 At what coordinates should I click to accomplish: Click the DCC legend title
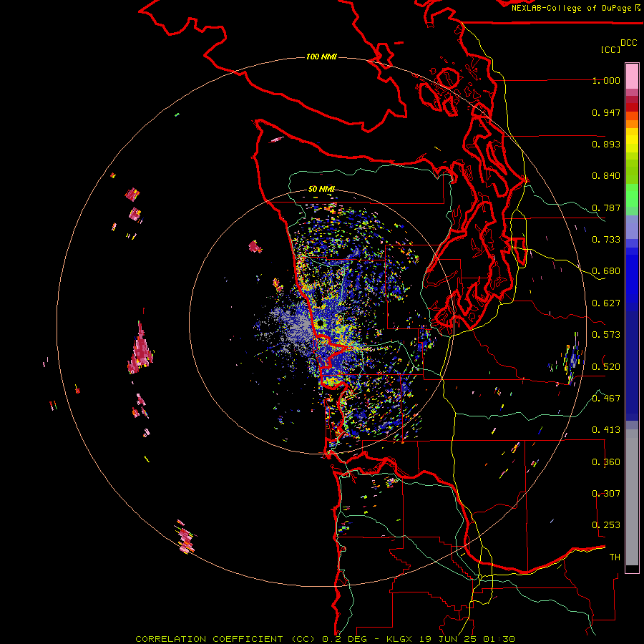click(x=628, y=43)
